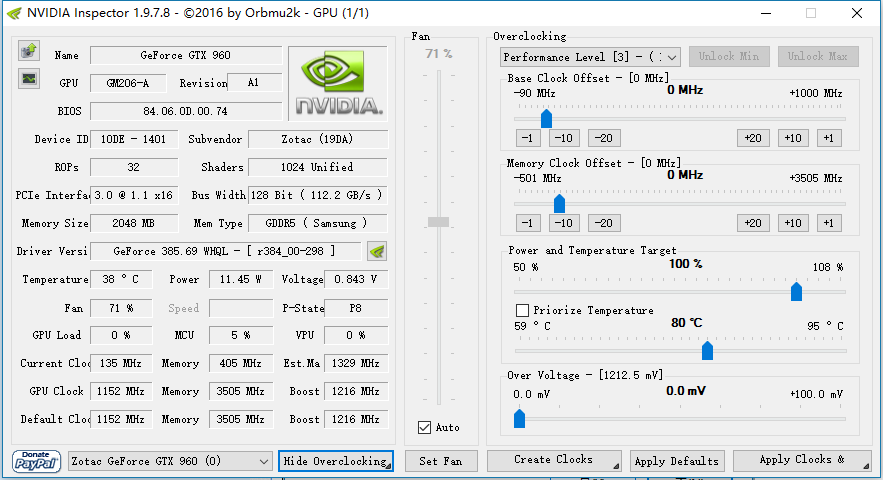Click the Subvendor Zotac (19DA) field
This screenshot has height=480, width=883.
tap(318, 139)
